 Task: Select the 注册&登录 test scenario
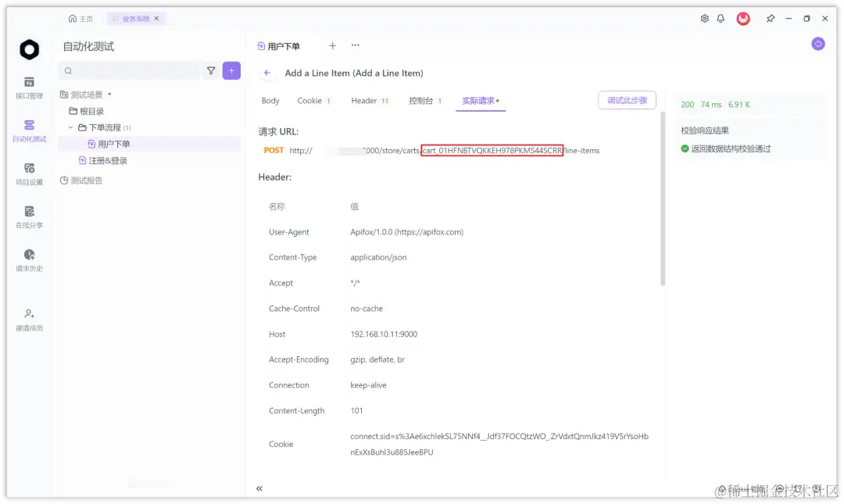click(103, 160)
